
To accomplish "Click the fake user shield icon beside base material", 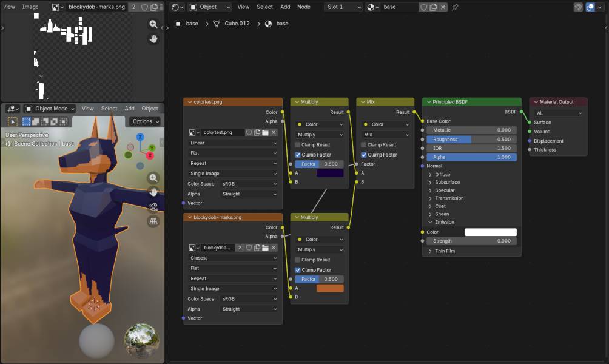I will (x=425, y=7).
